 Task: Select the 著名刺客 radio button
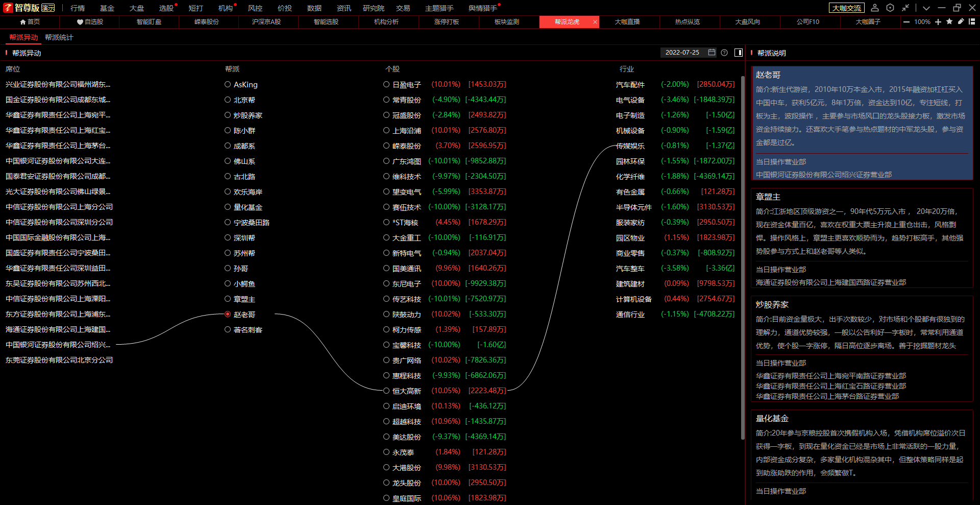(x=228, y=329)
